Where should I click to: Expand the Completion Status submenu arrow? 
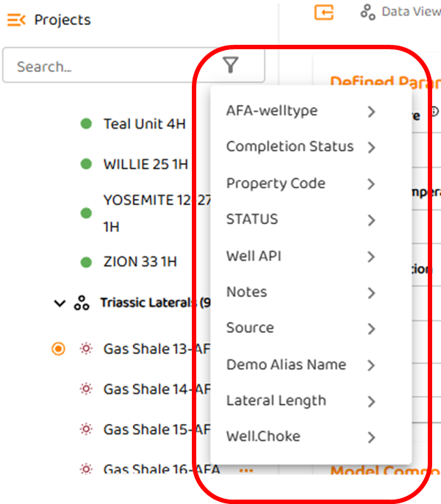[371, 148]
